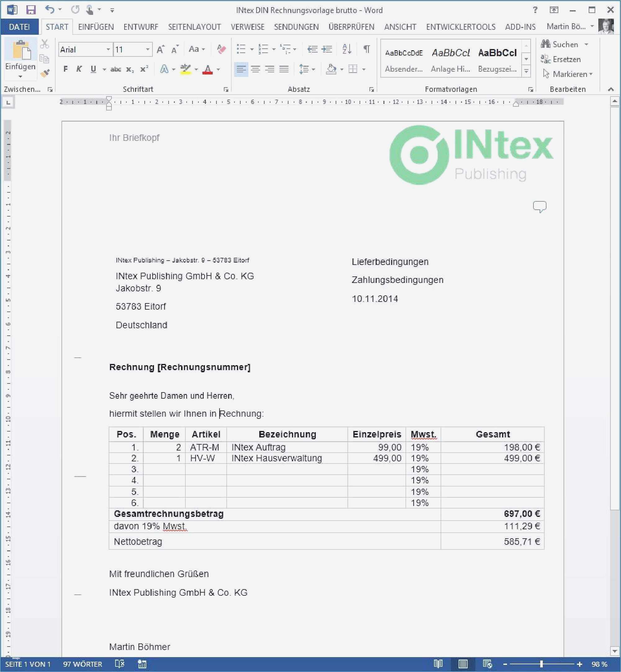Toggle bold formatting

(65, 69)
